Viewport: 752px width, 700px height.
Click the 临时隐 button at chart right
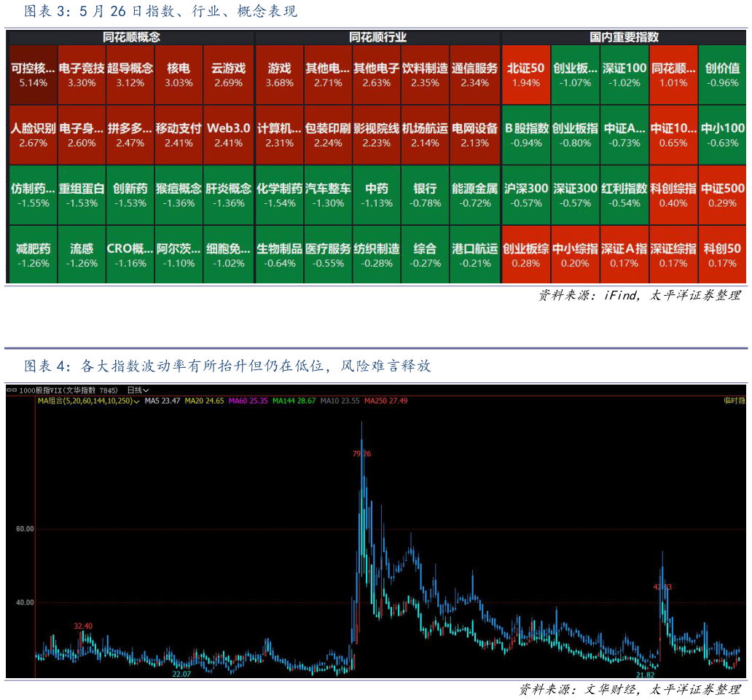734,401
